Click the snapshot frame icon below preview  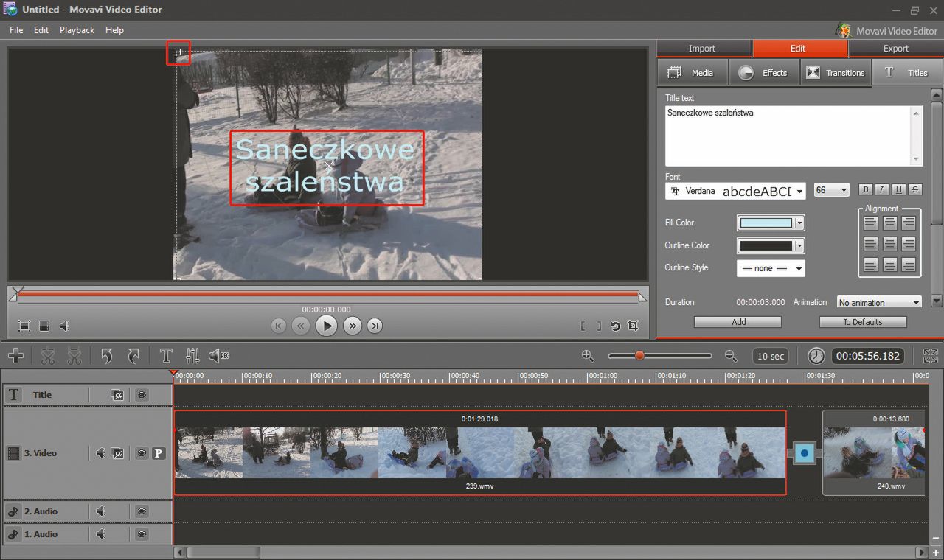(44, 326)
